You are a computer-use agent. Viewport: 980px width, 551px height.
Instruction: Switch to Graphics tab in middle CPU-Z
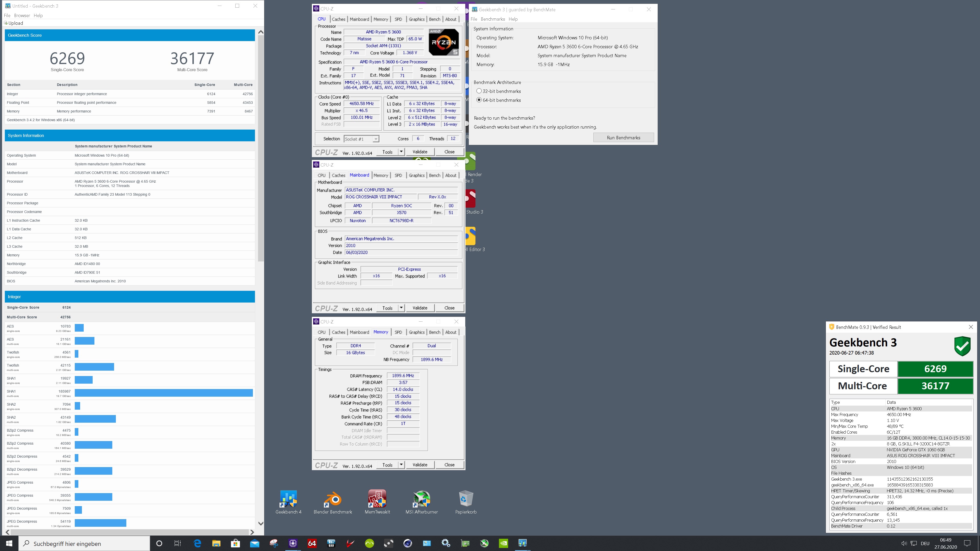(416, 175)
